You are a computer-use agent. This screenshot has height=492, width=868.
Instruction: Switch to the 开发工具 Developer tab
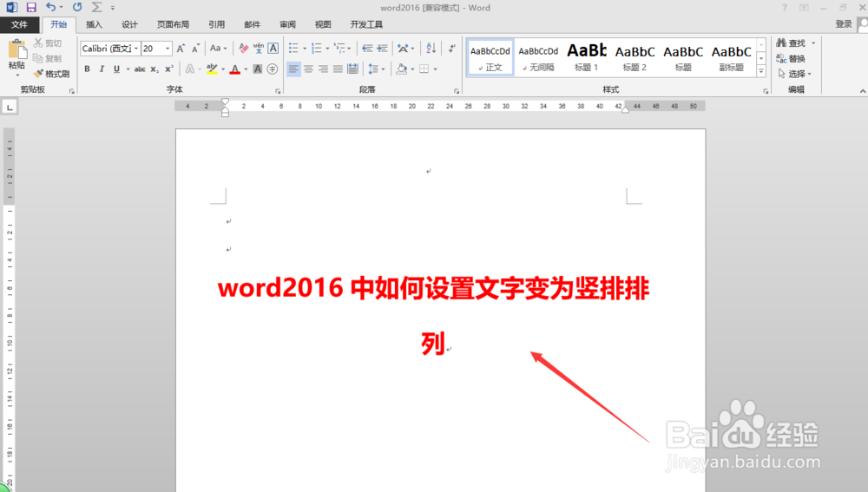click(366, 24)
